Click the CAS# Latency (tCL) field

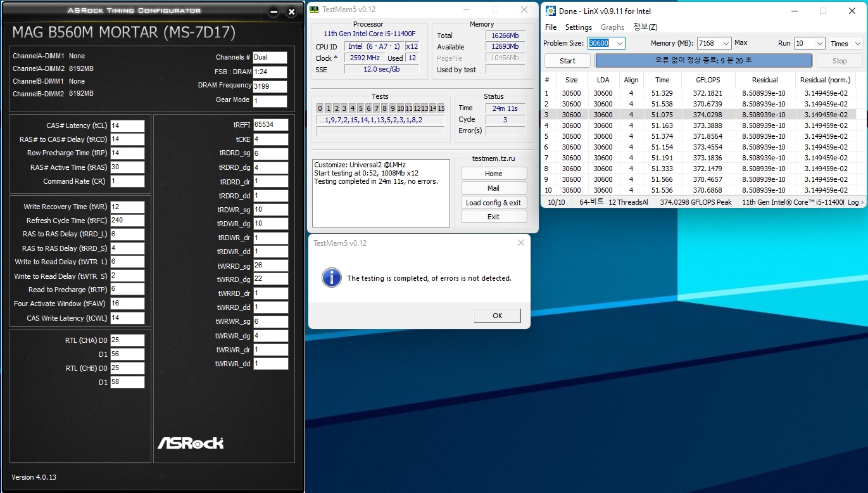pos(127,126)
